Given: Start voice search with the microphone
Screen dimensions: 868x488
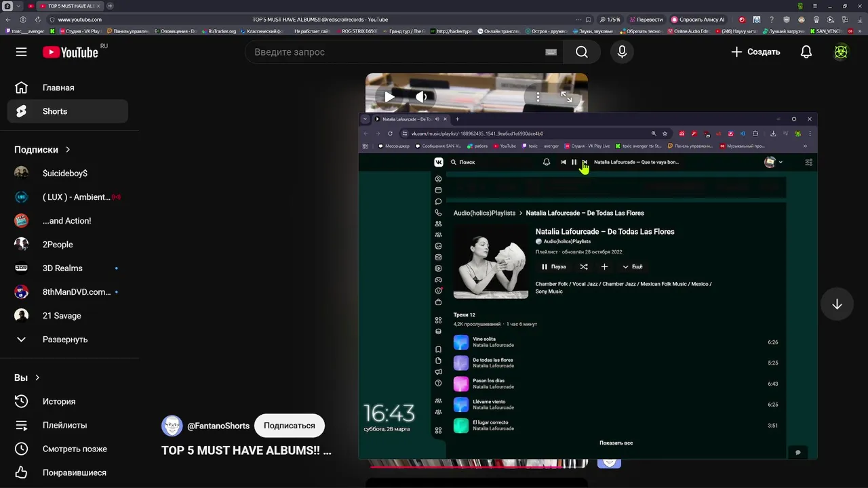Looking at the screenshot, I should click(x=622, y=52).
